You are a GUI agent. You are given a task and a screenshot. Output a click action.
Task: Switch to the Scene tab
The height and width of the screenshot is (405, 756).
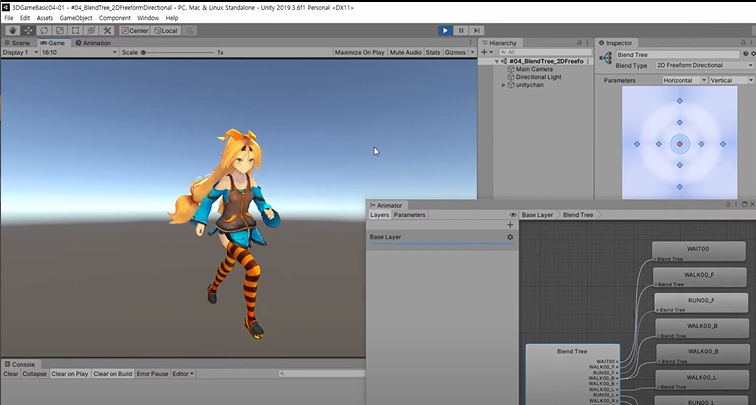point(18,42)
